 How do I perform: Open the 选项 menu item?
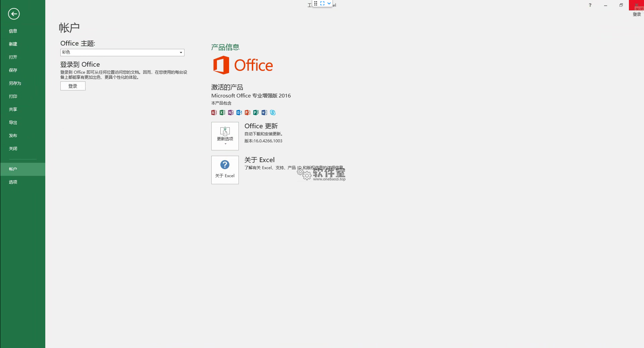point(22,182)
